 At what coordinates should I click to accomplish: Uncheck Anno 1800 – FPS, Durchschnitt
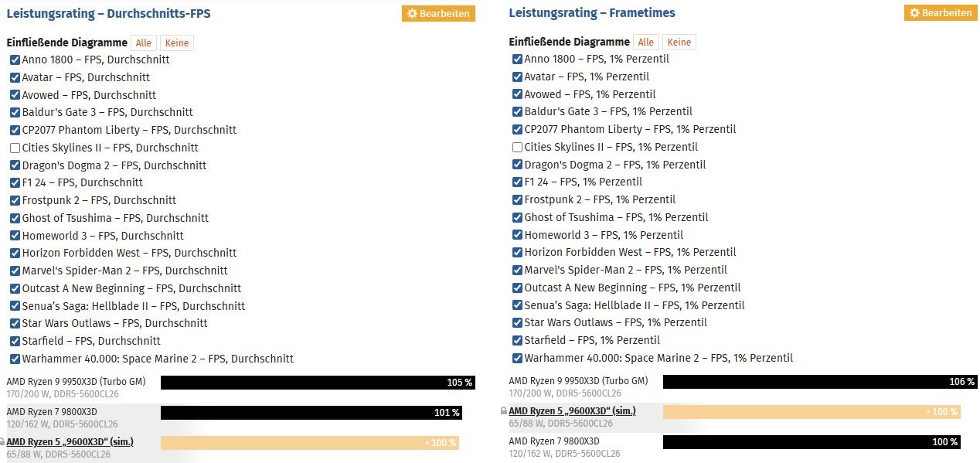[15, 60]
